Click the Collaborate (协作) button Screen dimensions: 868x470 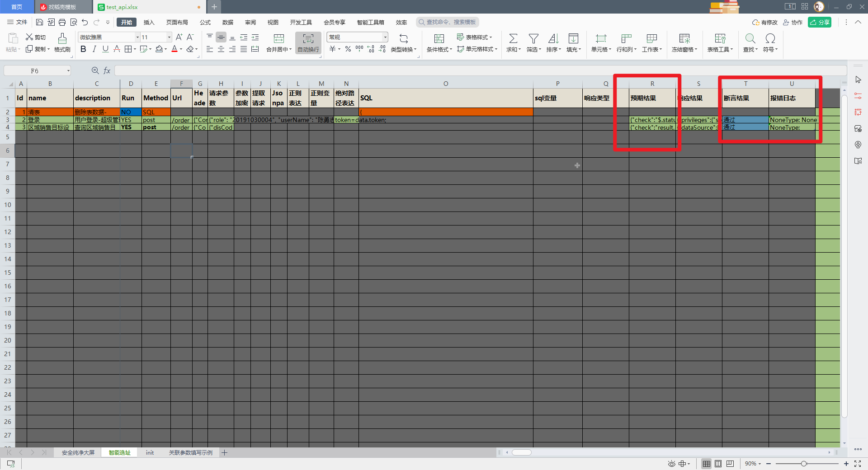[793, 22]
